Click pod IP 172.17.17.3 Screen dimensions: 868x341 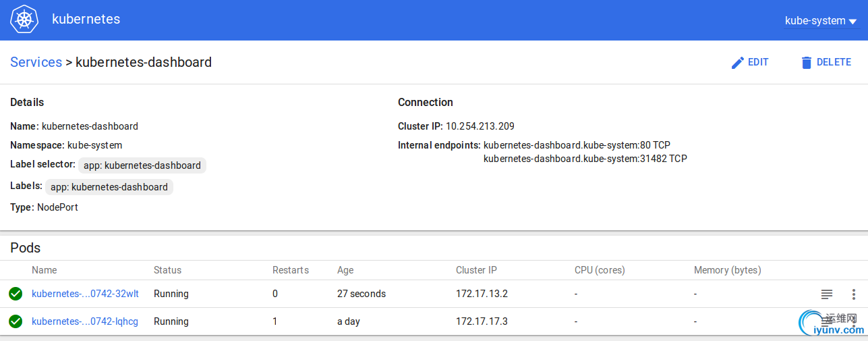(482, 321)
